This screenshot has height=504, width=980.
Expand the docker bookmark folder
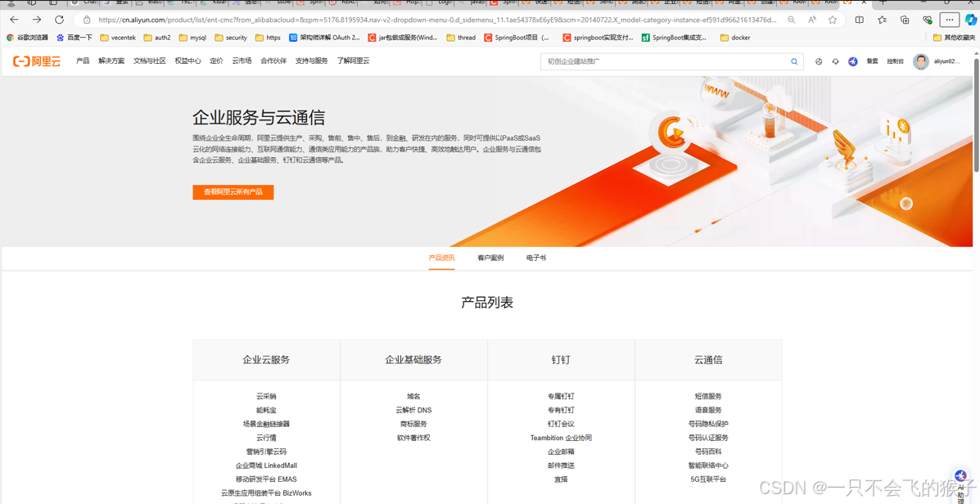[x=735, y=38]
